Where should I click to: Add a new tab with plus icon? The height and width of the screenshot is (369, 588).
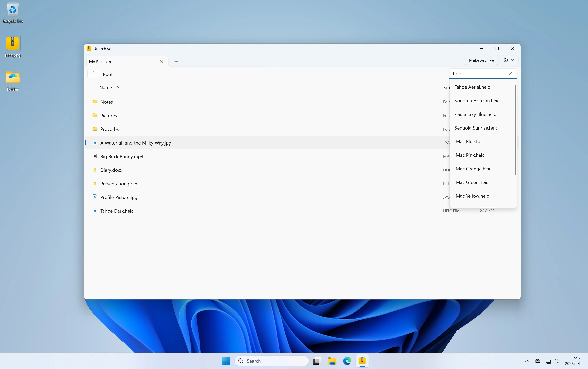pos(176,62)
